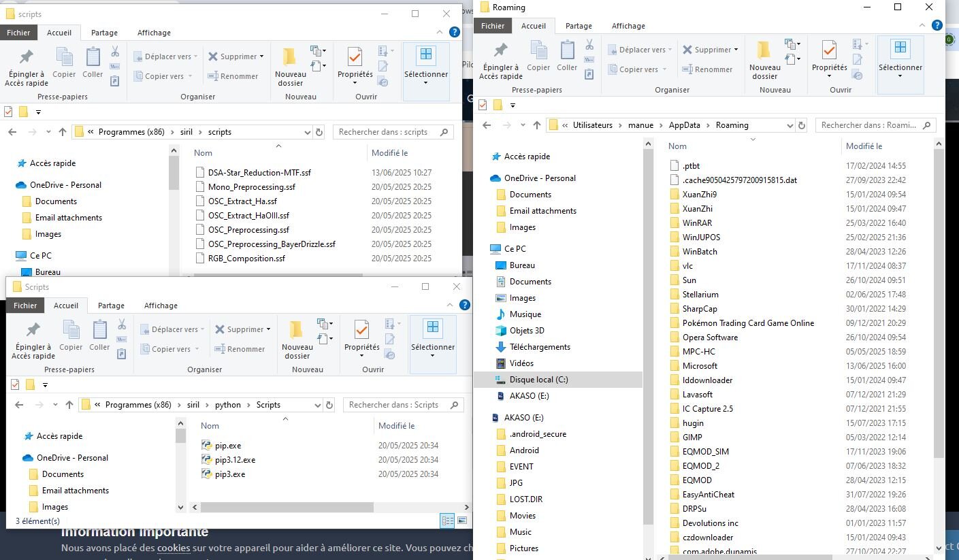Click siril breadcrumb in python Scripts address bar

pos(193,405)
